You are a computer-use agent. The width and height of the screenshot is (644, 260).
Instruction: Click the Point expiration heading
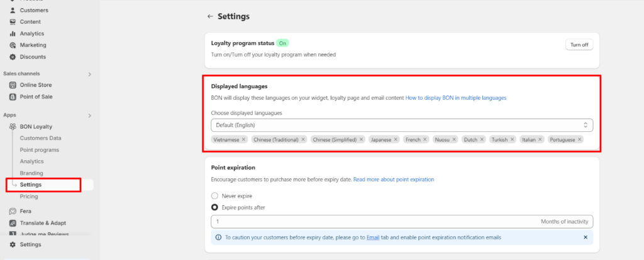tap(233, 167)
